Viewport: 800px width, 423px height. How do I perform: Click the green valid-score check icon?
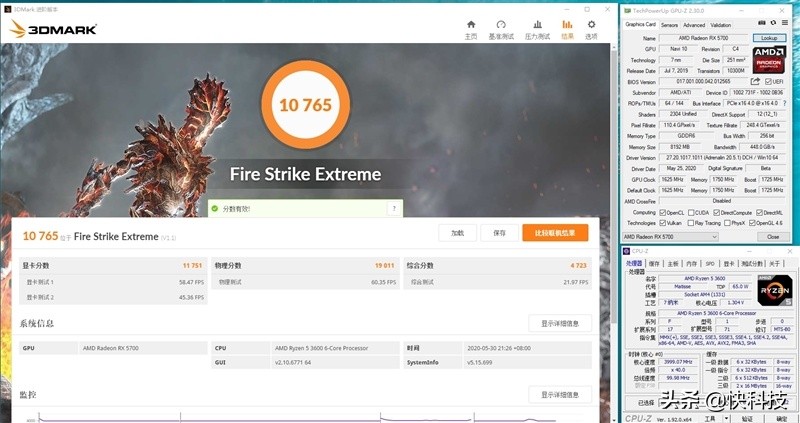[x=215, y=209]
